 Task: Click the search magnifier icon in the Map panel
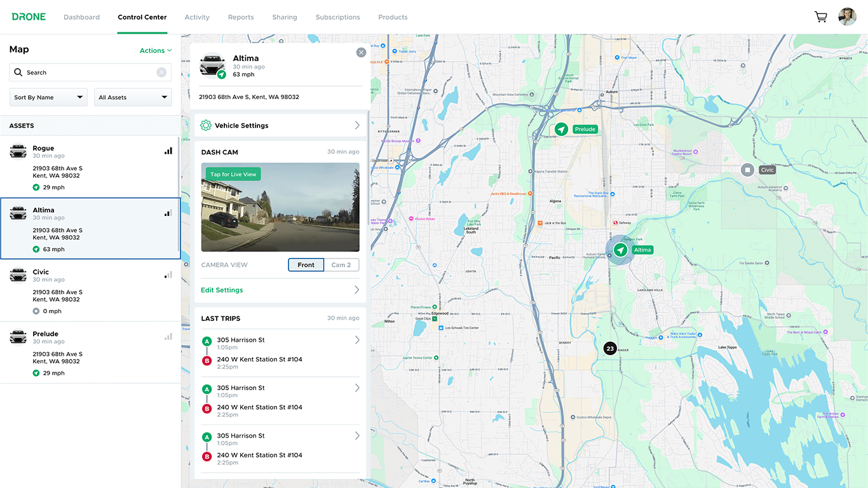(x=18, y=72)
